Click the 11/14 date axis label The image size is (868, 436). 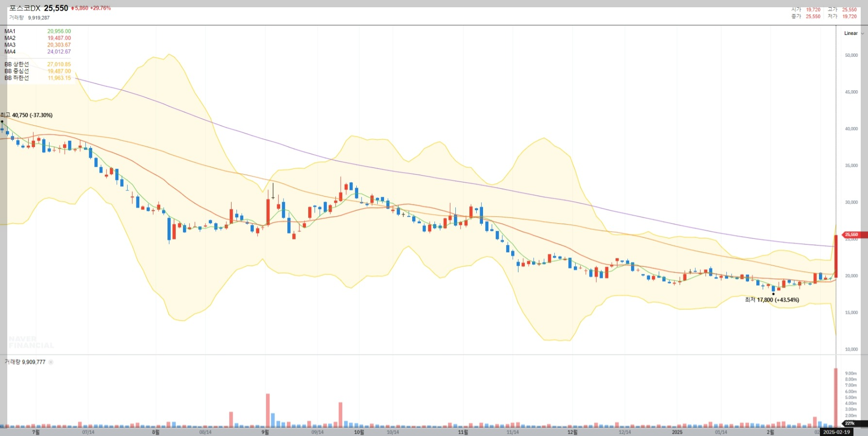click(x=513, y=432)
